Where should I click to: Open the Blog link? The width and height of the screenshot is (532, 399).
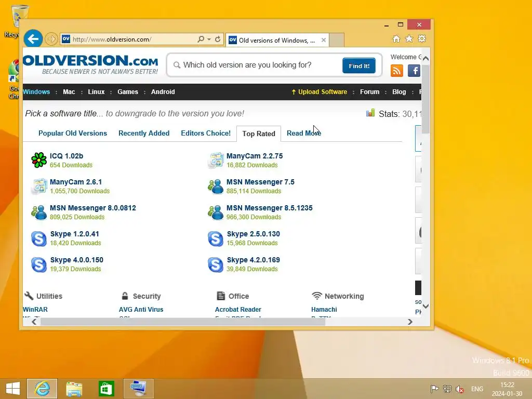coord(399,92)
